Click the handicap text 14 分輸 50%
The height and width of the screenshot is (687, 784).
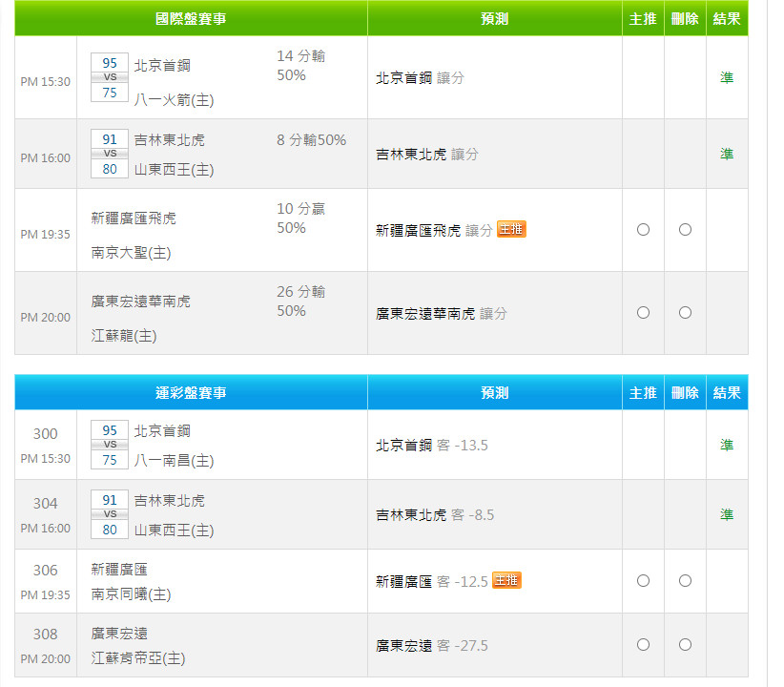tap(301, 66)
